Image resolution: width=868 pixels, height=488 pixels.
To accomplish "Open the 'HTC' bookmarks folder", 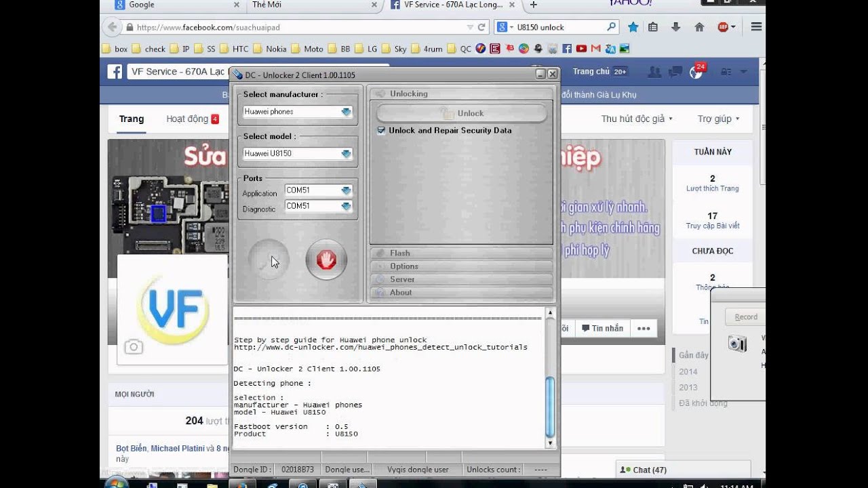I will 235,49.
